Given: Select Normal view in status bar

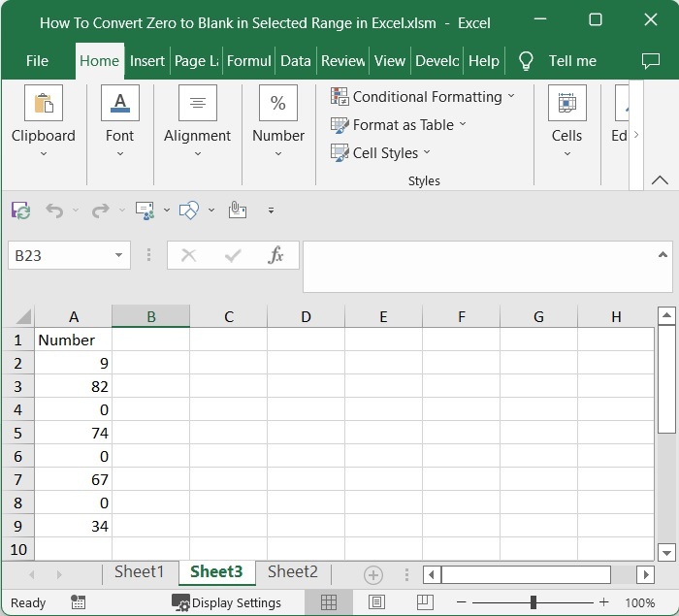Looking at the screenshot, I should tap(329, 602).
